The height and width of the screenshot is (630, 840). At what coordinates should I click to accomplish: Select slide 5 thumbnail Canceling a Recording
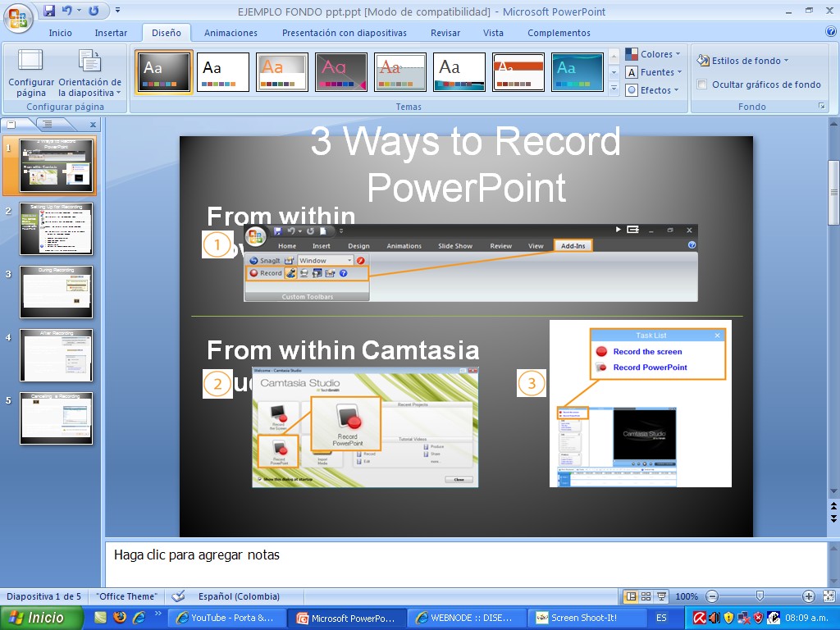pyautogui.click(x=56, y=418)
